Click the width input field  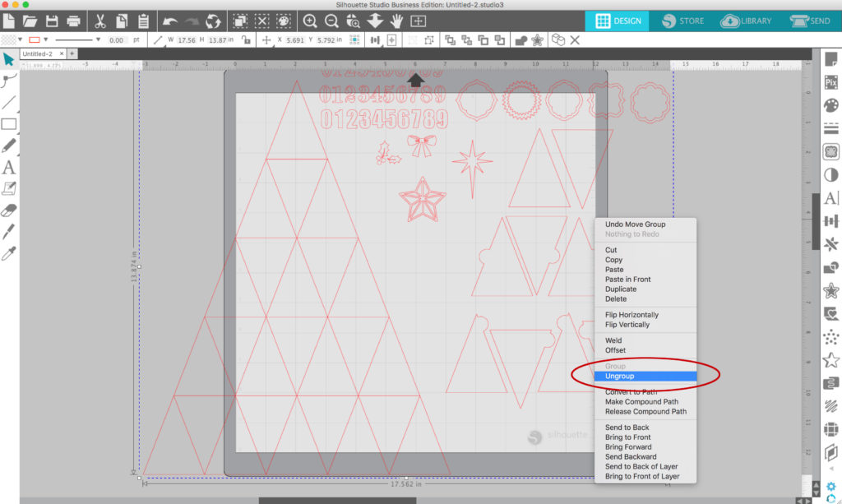click(187, 39)
